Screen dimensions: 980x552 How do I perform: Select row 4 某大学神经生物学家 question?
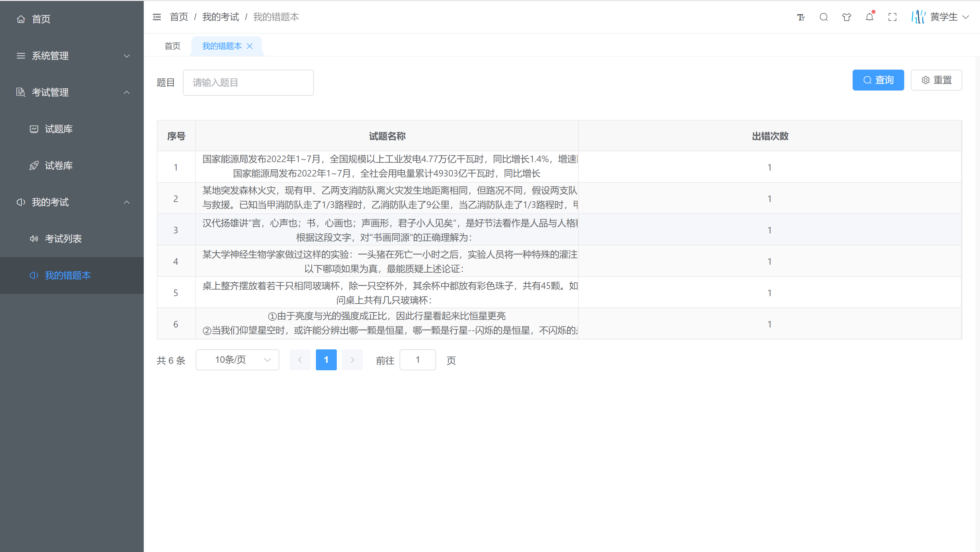[x=387, y=261]
